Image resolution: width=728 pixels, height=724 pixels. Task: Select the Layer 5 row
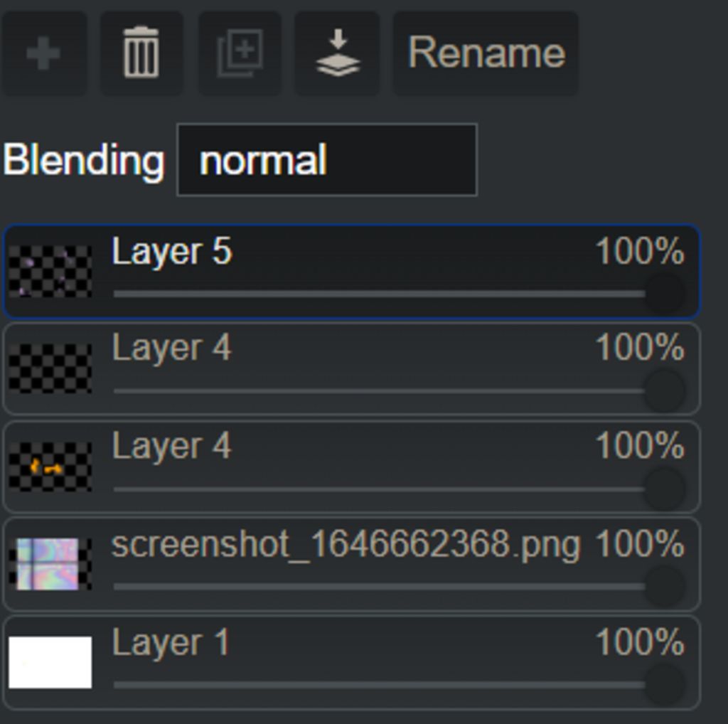click(x=351, y=272)
